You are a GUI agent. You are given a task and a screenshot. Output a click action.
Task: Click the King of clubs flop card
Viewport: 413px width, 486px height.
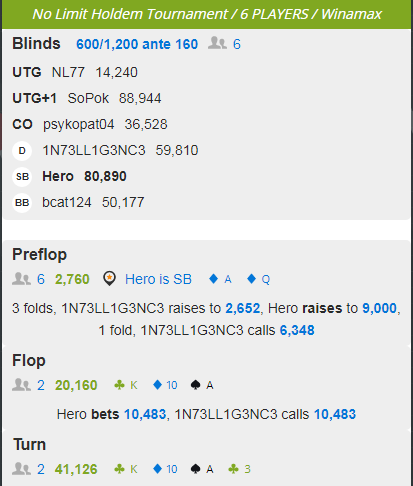(x=126, y=385)
